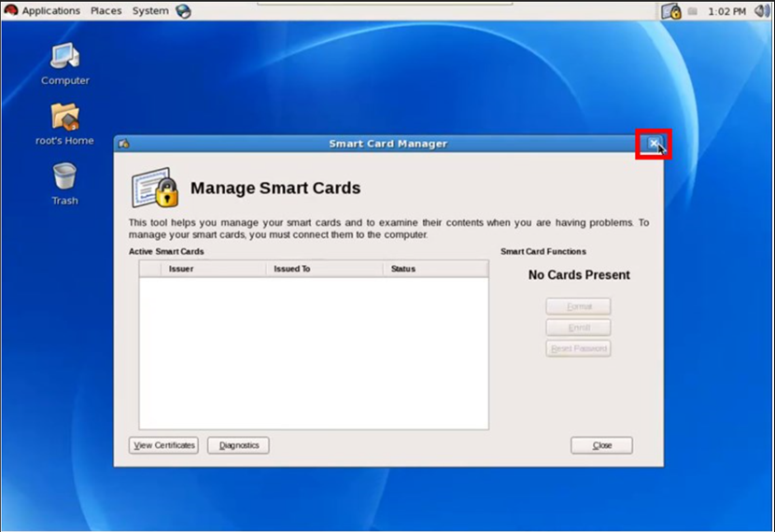Open root's Home folder icon
The height and width of the screenshot is (532, 775).
click(64, 118)
